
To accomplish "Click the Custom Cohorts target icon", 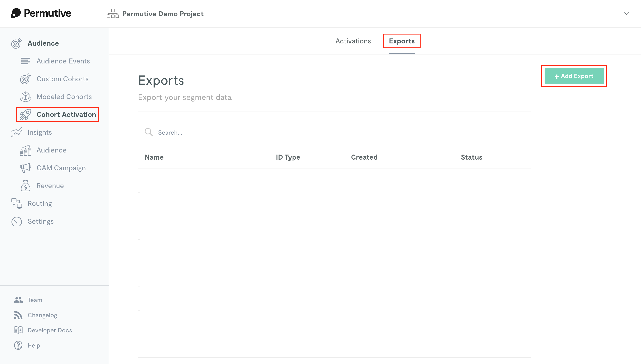I will [26, 79].
